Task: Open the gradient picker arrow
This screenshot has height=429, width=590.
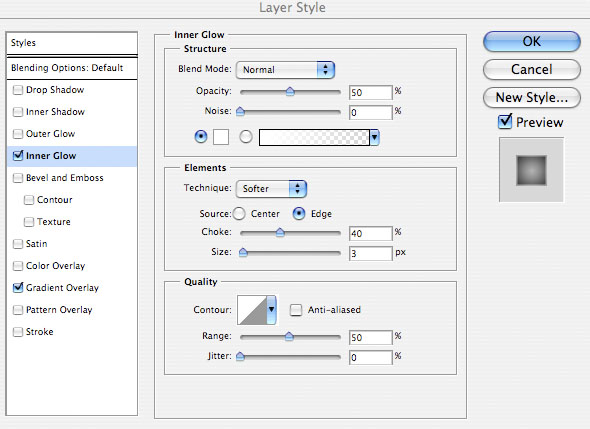Action: pos(374,137)
